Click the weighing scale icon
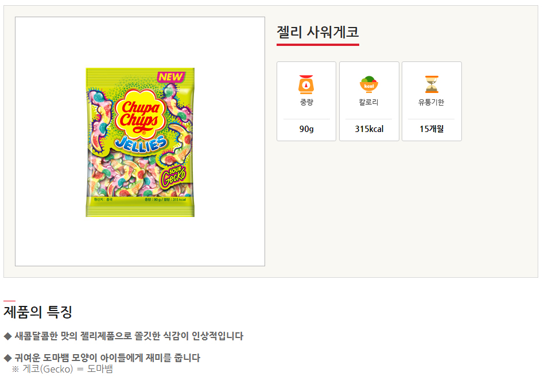 [306, 84]
